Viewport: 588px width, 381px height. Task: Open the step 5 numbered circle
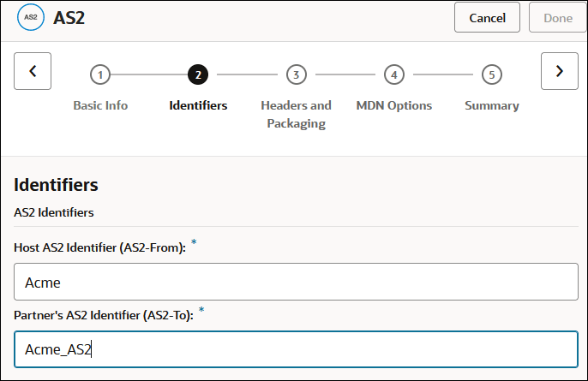coord(491,74)
